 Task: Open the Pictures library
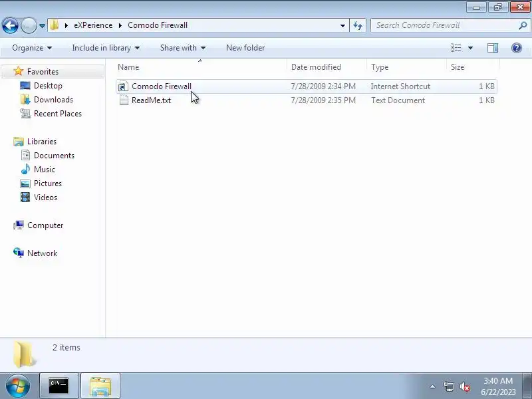pyautogui.click(x=48, y=184)
